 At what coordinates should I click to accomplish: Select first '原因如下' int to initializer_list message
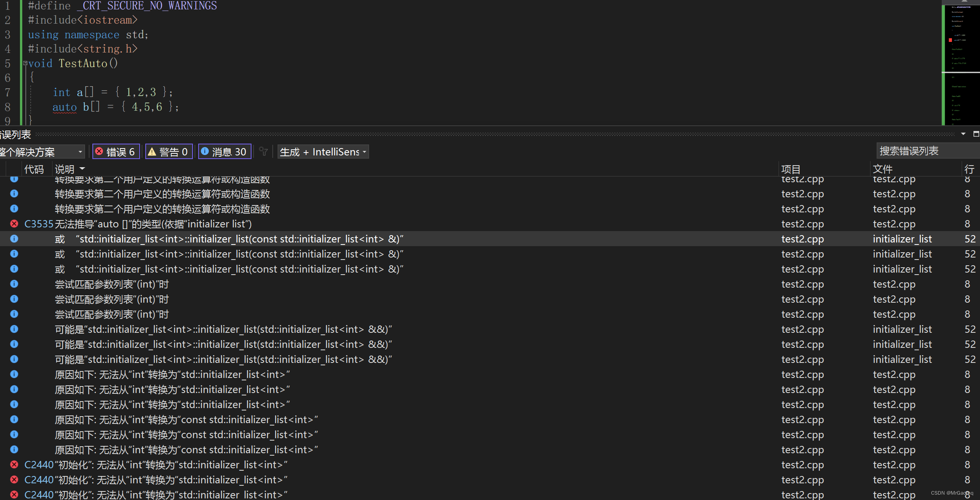click(x=172, y=374)
